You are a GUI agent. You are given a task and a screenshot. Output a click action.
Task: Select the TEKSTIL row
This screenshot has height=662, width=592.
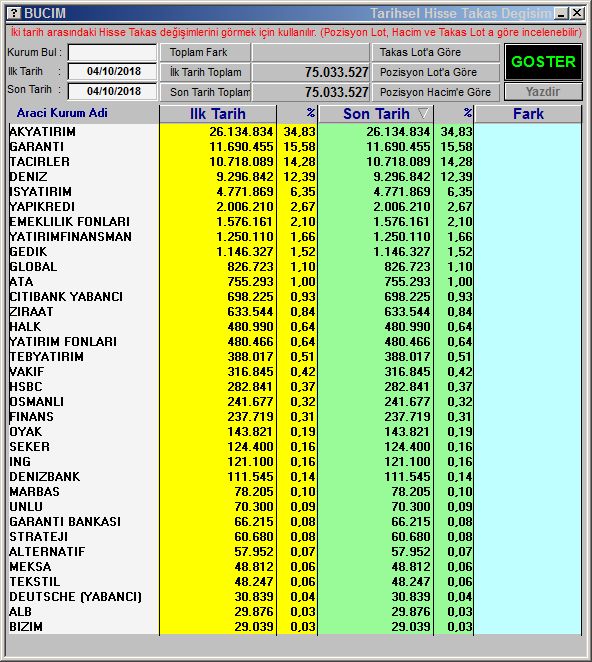point(295,581)
